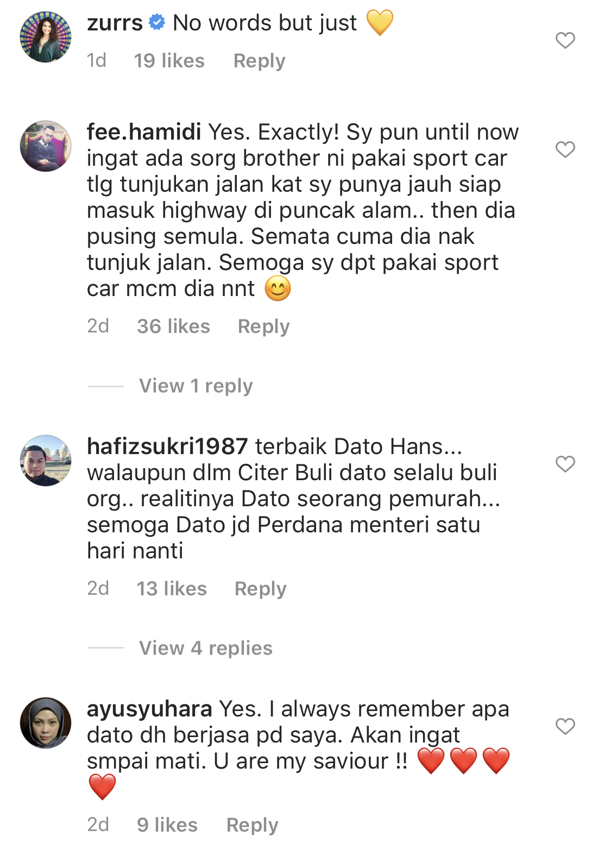Expand View 4 replies under hafizsukri1987
Viewport: 611px width, 868px height.
tap(206, 648)
